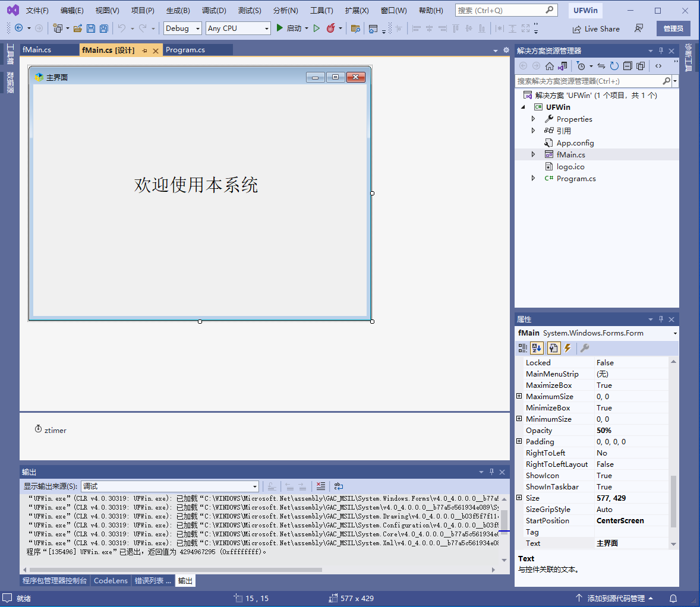Show the properties page icon in Properties toolbar
The image size is (700, 607).
click(553, 348)
